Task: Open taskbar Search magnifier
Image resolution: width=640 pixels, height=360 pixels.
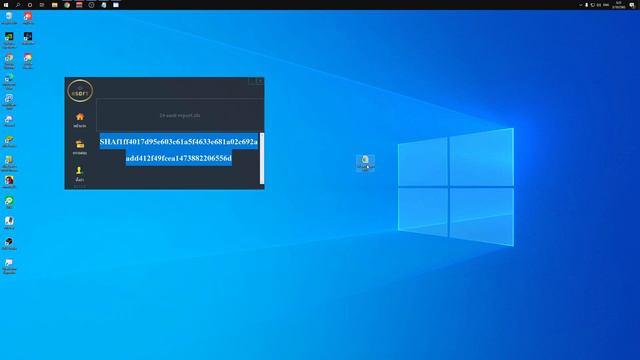Action: (x=18, y=5)
